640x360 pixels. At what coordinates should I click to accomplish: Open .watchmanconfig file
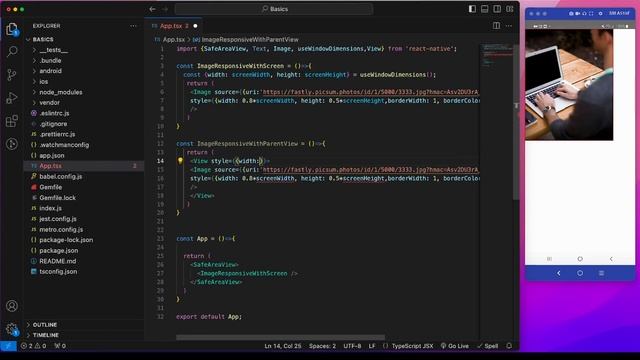[83, 145]
